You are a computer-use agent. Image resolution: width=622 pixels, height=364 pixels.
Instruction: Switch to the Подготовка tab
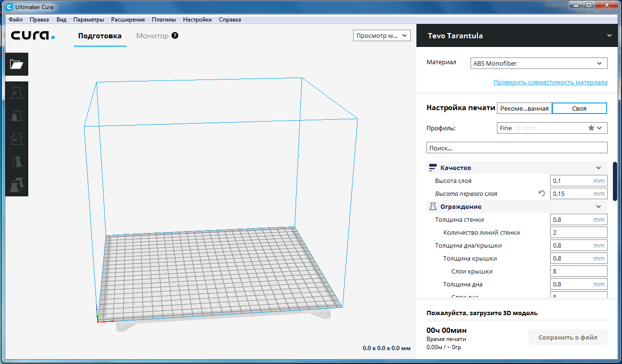click(100, 36)
